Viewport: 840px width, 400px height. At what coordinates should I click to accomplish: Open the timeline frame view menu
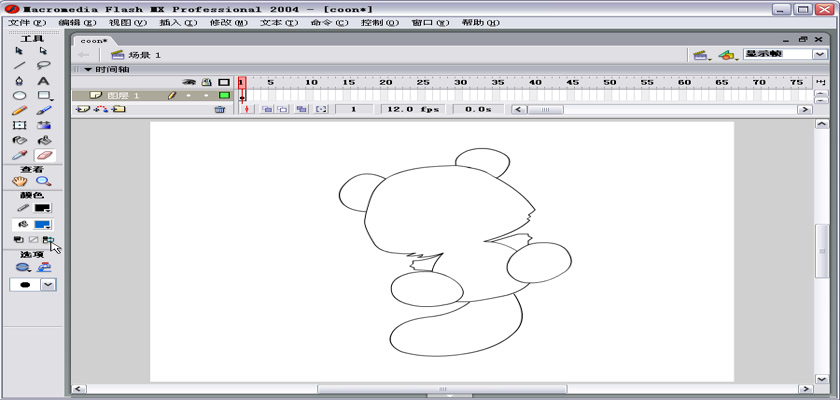[820, 82]
